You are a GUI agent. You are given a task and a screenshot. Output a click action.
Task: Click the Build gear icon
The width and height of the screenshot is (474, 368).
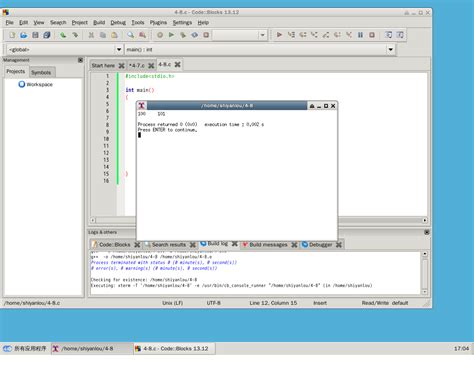click(x=160, y=35)
